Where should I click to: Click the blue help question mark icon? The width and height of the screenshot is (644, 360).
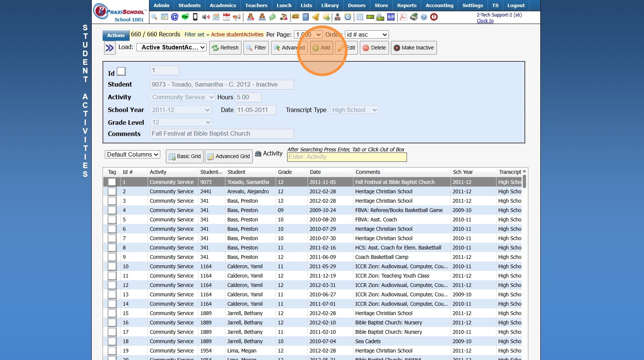pos(424,17)
